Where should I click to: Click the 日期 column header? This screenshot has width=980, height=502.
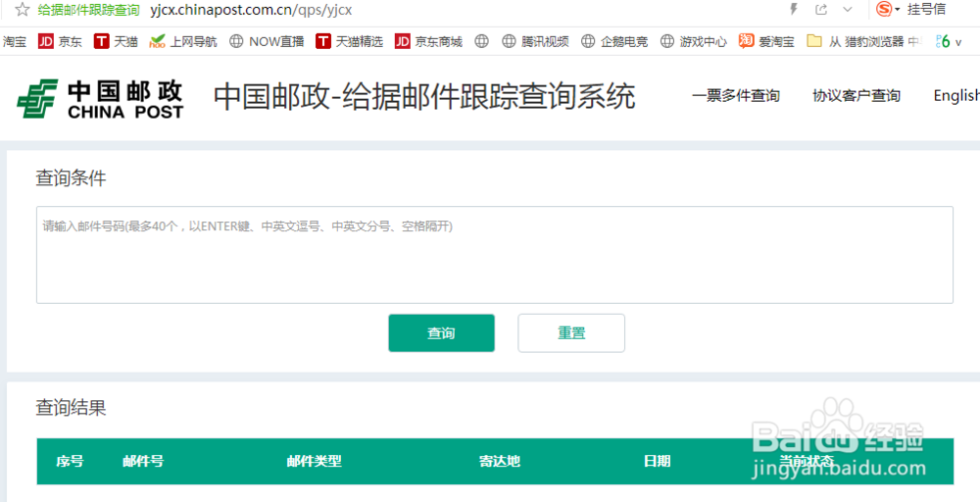(x=657, y=462)
